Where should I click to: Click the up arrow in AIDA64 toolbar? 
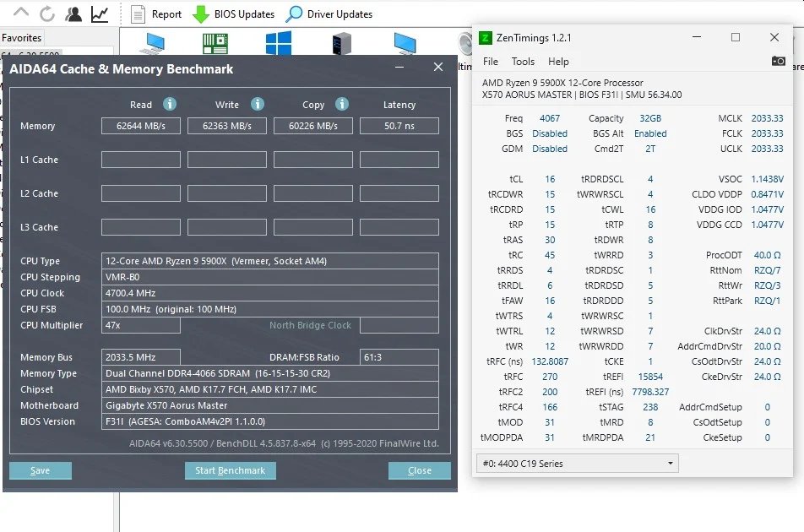(x=21, y=13)
